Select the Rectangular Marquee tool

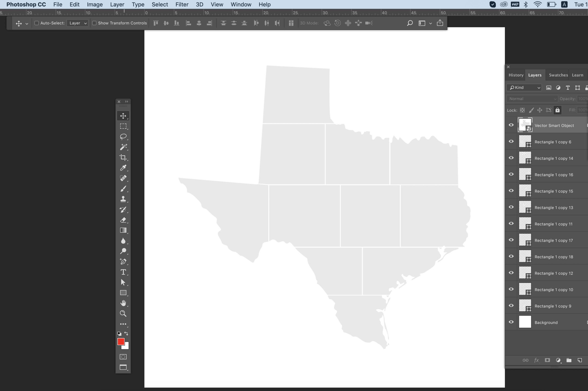pyautogui.click(x=123, y=126)
